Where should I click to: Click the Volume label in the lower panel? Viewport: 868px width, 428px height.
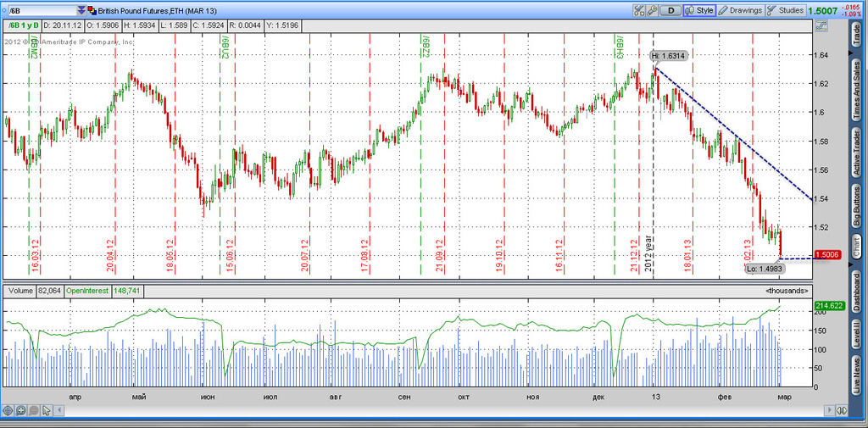[x=20, y=290]
